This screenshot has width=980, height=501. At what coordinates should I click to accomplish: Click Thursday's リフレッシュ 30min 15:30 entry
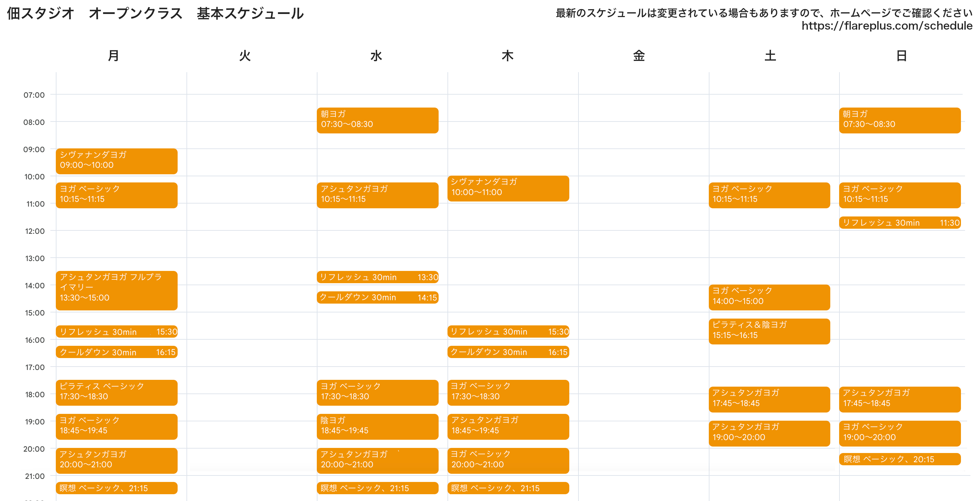coord(508,332)
